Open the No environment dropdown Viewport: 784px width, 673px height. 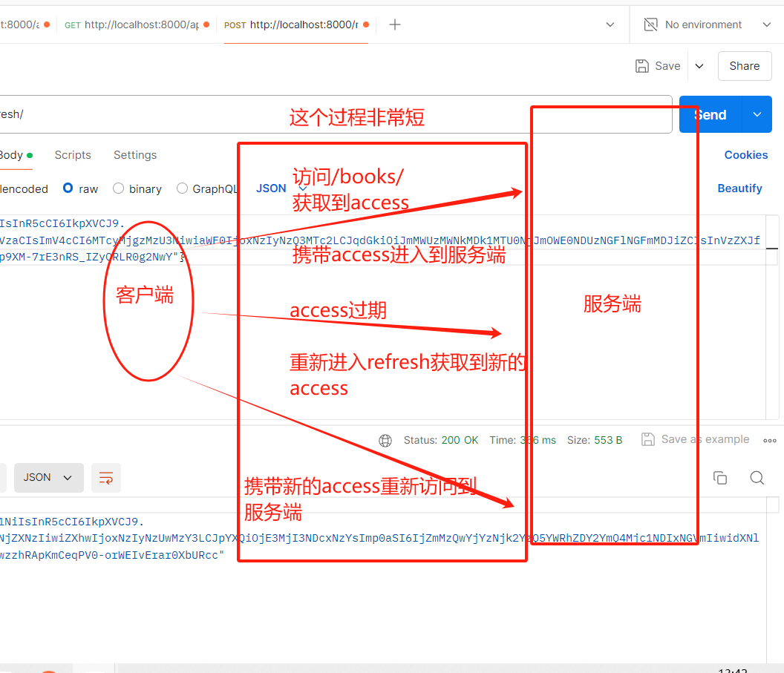pyautogui.click(x=704, y=24)
